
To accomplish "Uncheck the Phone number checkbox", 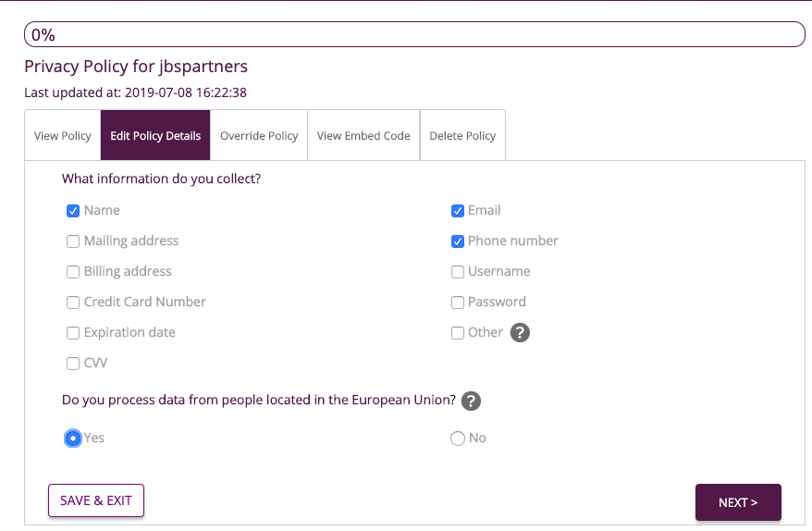I will coord(458,241).
